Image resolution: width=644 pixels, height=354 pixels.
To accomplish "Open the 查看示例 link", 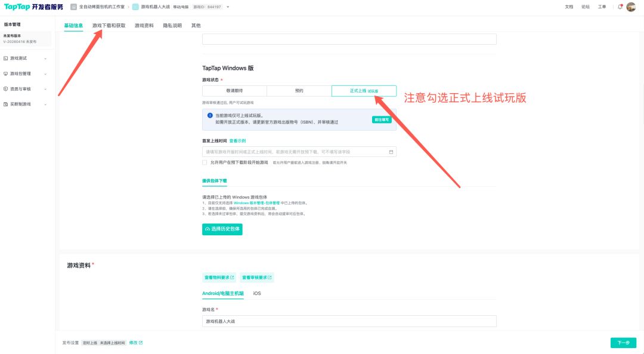I will coord(237,141).
